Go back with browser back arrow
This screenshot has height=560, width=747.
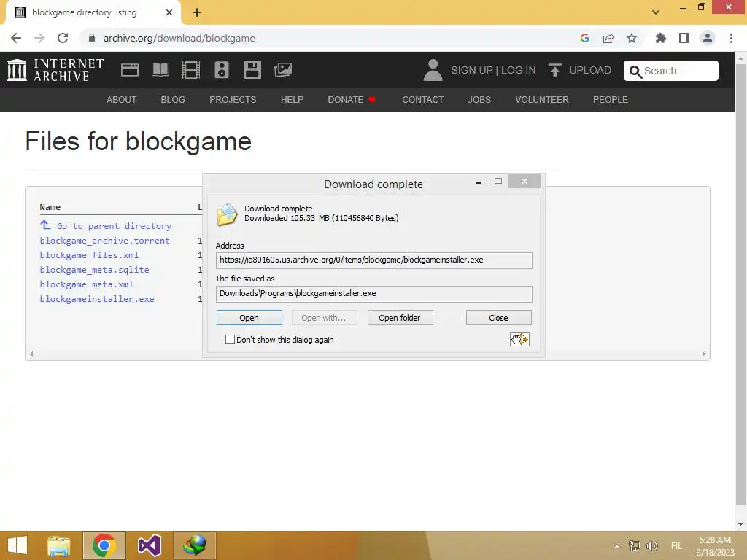16,38
